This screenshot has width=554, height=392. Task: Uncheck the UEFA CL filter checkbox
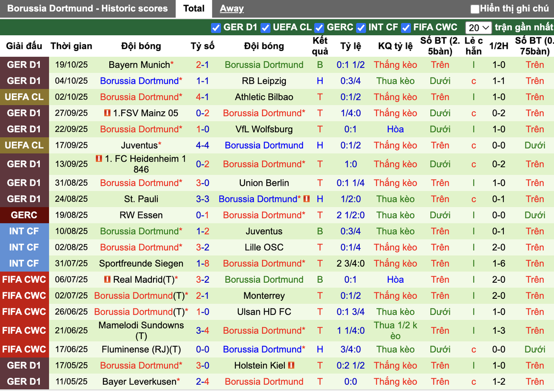pyautogui.click(x=265, y=27)
